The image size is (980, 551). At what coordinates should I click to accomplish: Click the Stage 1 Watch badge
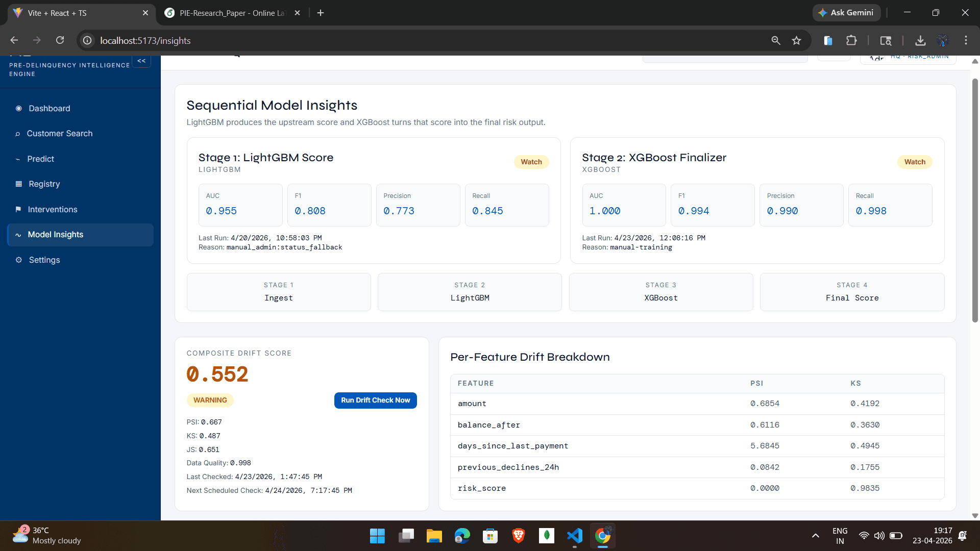[531, 162]
